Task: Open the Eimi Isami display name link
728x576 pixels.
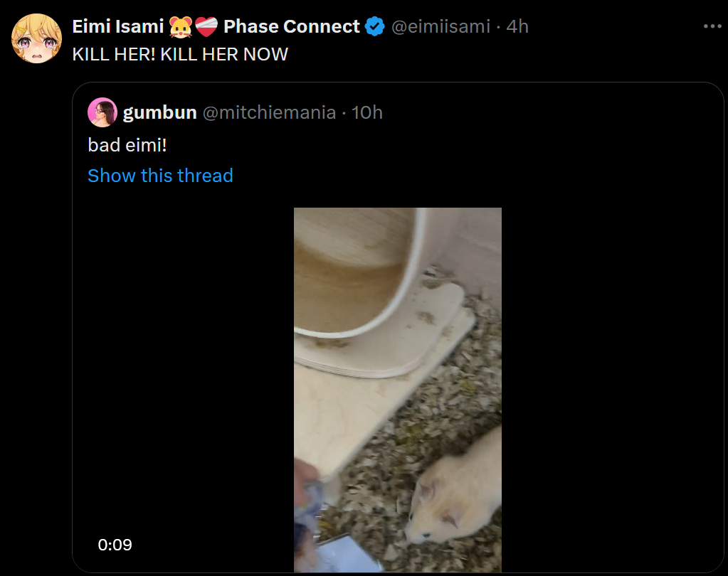Action: coord(118,27)
